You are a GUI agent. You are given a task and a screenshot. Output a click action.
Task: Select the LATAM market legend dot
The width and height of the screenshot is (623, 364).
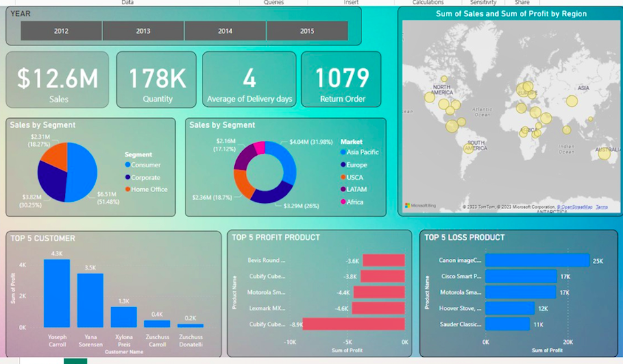coord(343,189)
